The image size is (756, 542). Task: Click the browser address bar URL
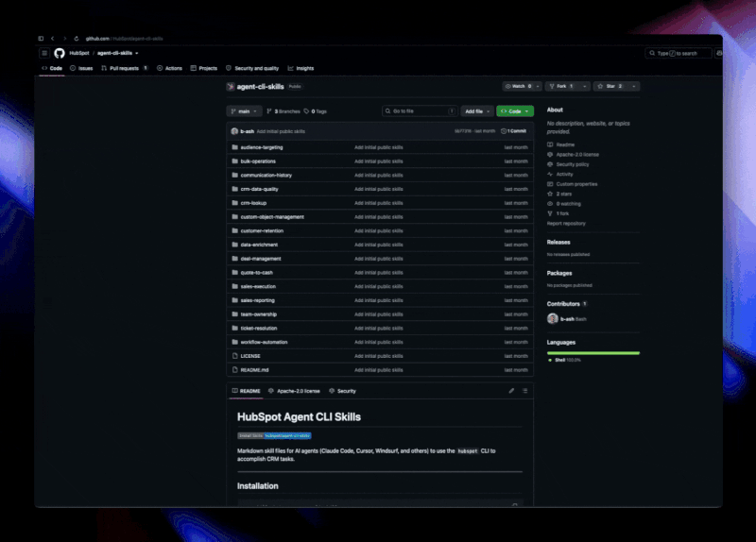pos(124,39)
